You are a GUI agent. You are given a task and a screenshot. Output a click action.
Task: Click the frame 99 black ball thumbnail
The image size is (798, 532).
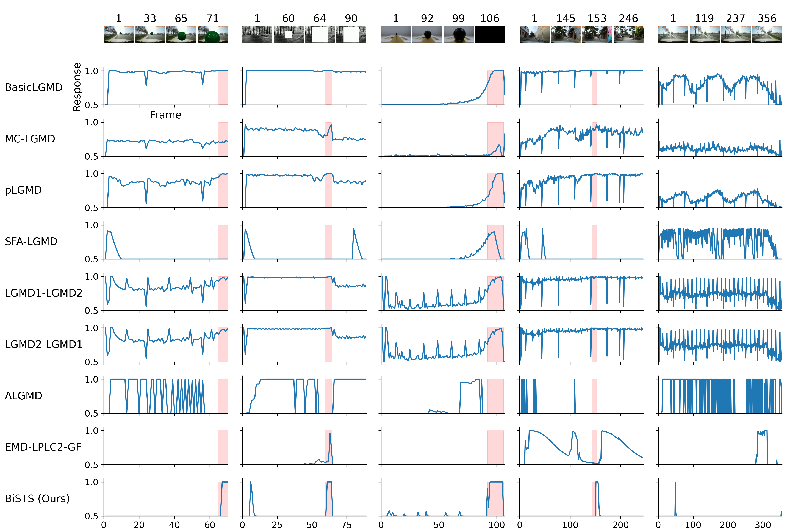point(458,35)
